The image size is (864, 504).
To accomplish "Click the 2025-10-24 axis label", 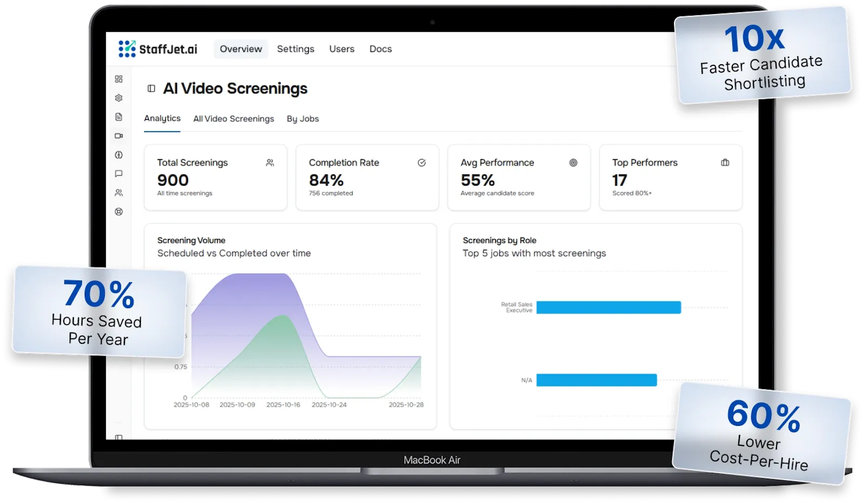I will (x=329, y=405).
